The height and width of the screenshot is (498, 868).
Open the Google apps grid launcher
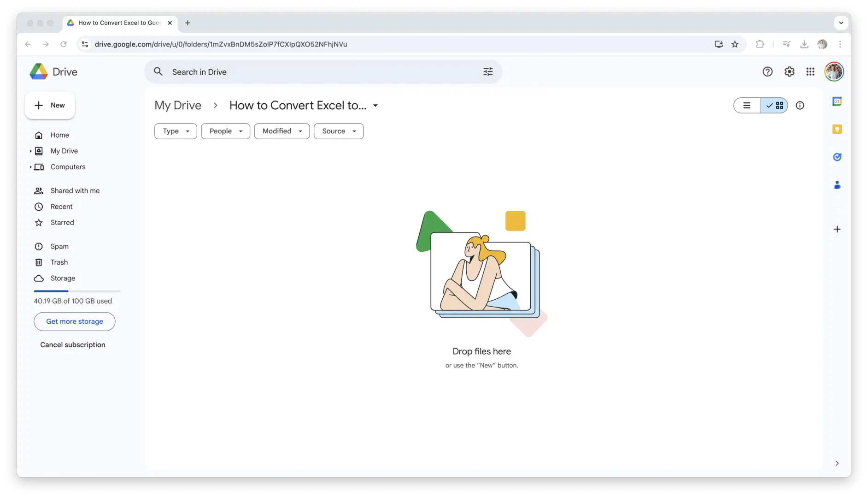810,72
